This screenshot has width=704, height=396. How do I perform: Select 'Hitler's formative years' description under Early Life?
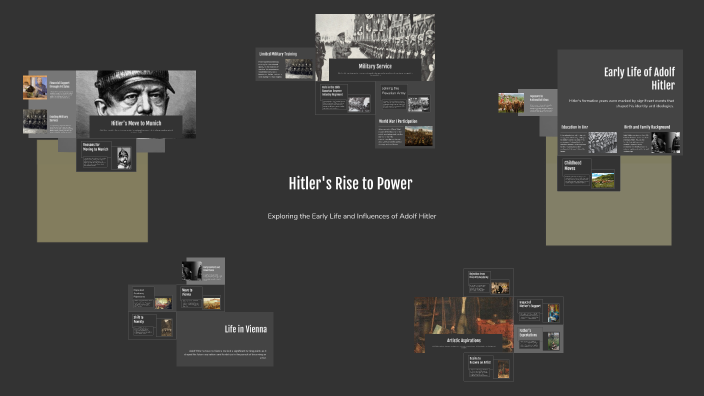point(621,103)
